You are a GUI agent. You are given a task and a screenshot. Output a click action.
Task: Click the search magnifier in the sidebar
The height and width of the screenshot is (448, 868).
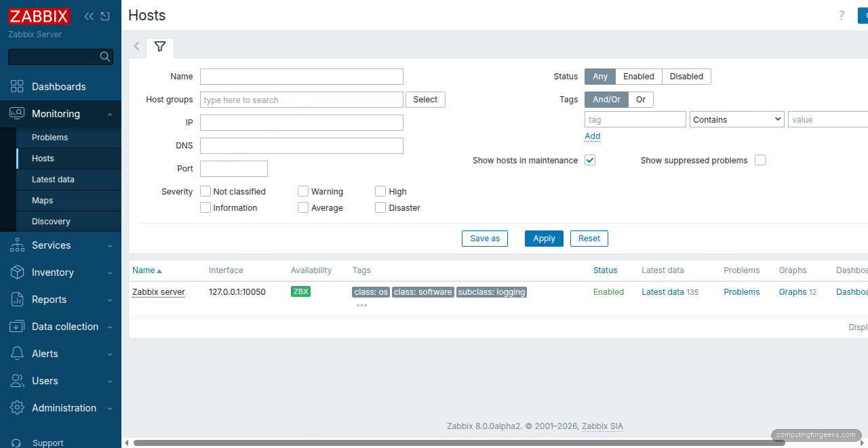(105, 56)
